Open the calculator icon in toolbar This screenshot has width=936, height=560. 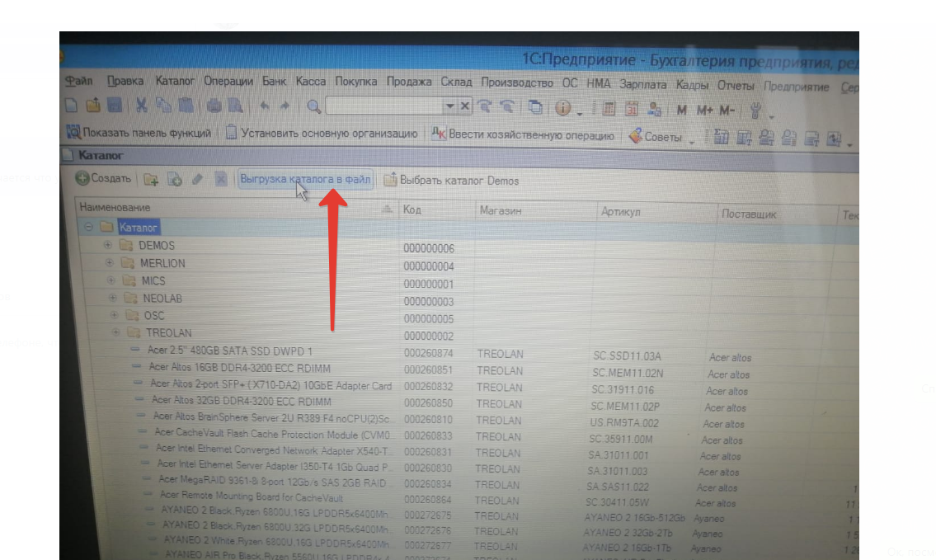(x=609, y=109)
